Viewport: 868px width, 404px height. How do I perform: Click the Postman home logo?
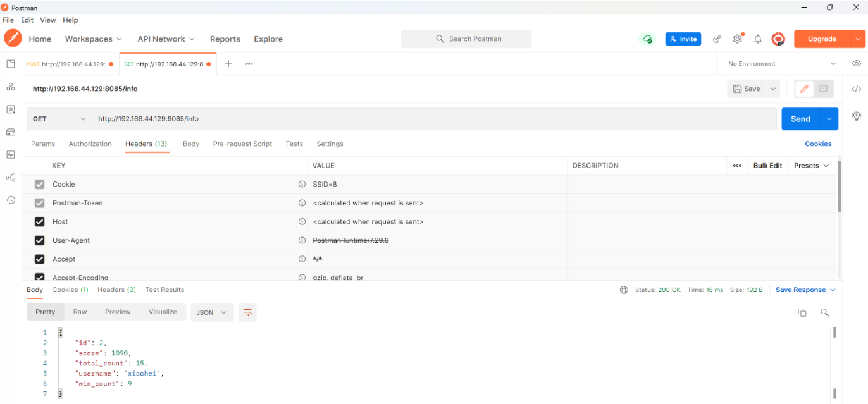click(12, 39)
